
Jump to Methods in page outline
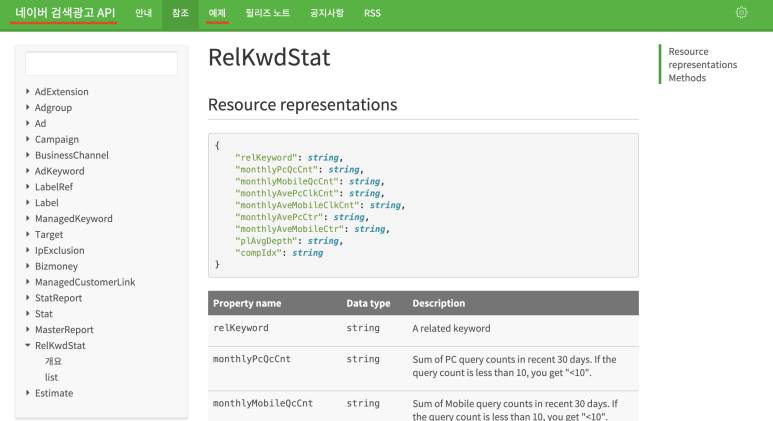coord(687,78)
